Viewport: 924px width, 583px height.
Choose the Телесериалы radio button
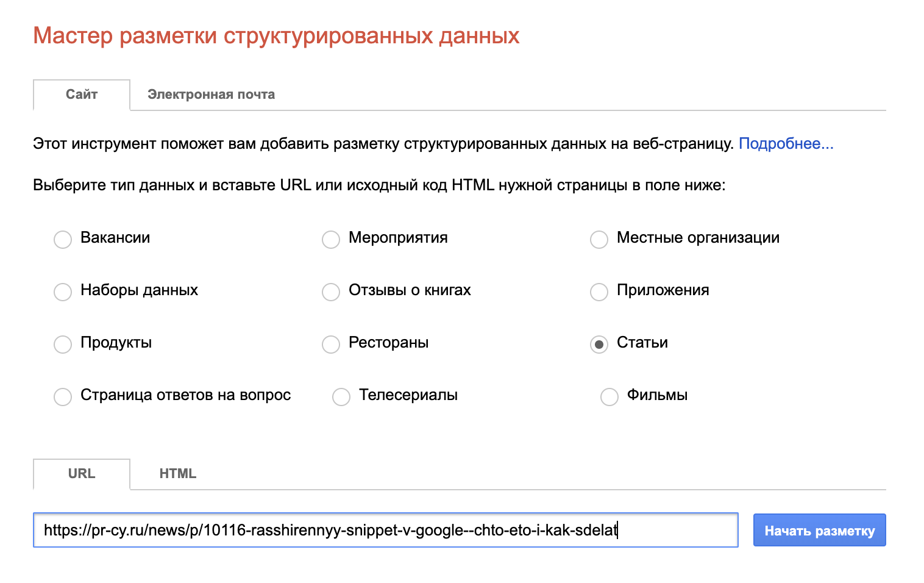(x=341, y=396)
